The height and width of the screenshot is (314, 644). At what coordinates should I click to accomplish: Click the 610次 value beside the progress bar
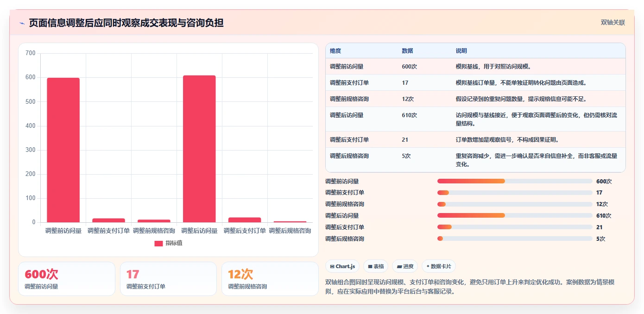[x=604, y=216]
